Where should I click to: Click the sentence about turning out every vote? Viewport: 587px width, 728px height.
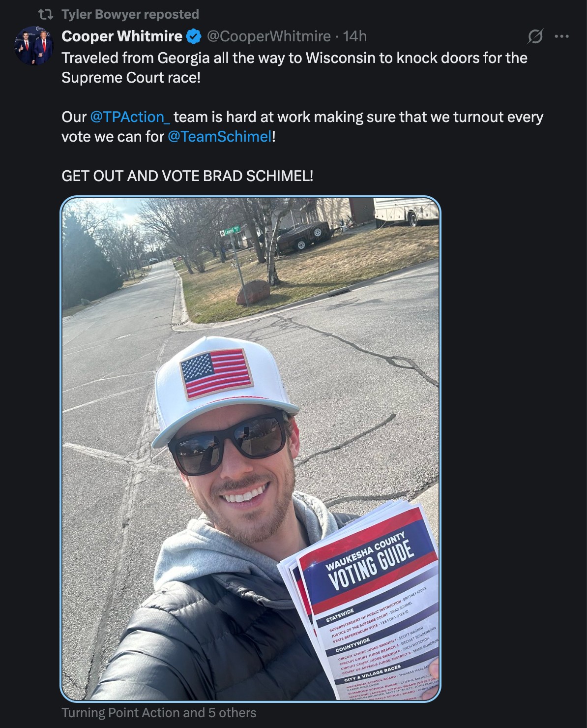click(302, 127)
